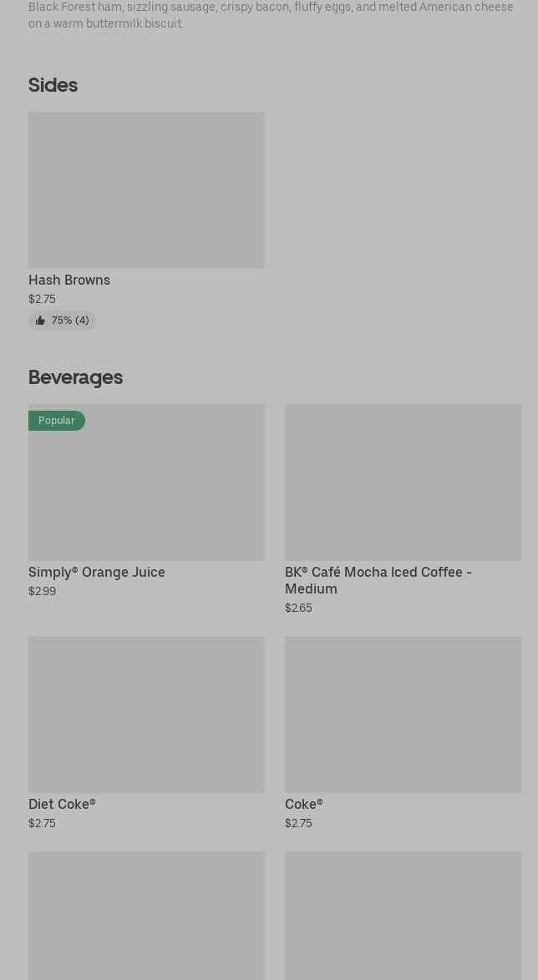This screenshot has width=538, height=980.
Task: Select the Diet Coke item title
Action: [x=62, y=805]
